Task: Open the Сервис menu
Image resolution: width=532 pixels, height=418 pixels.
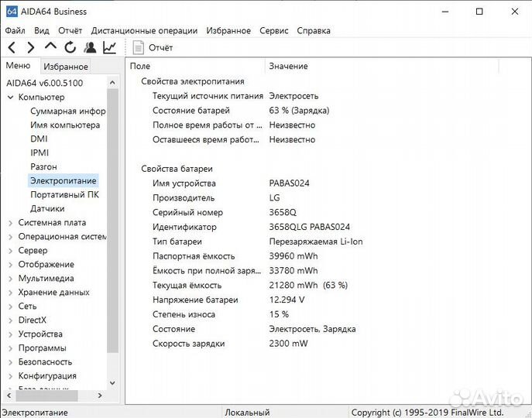Action: pyautogui.click(x=274, y=30)
